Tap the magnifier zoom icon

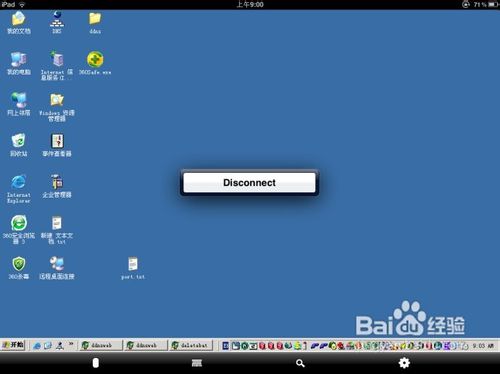pyautogui.click(x=300, y=363)
